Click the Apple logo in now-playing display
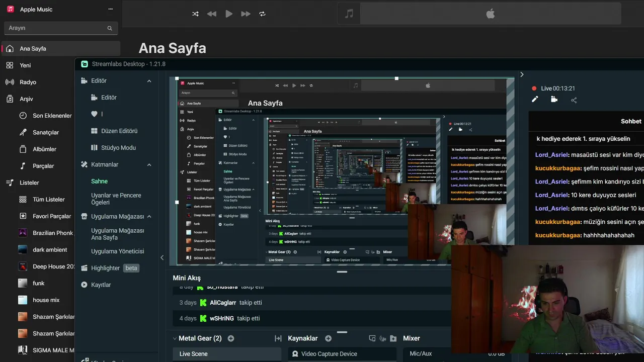The height and width of the screenshot is (362, 644). tap(491, 14)
